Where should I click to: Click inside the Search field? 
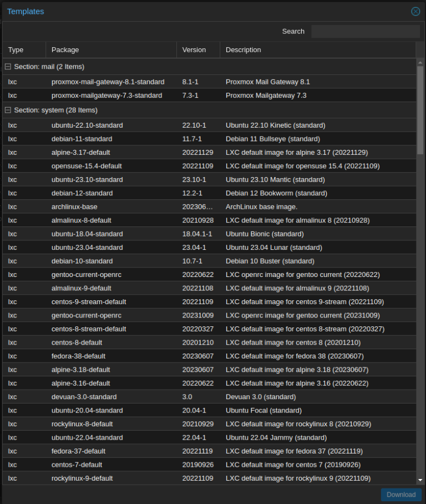(365, 31)
